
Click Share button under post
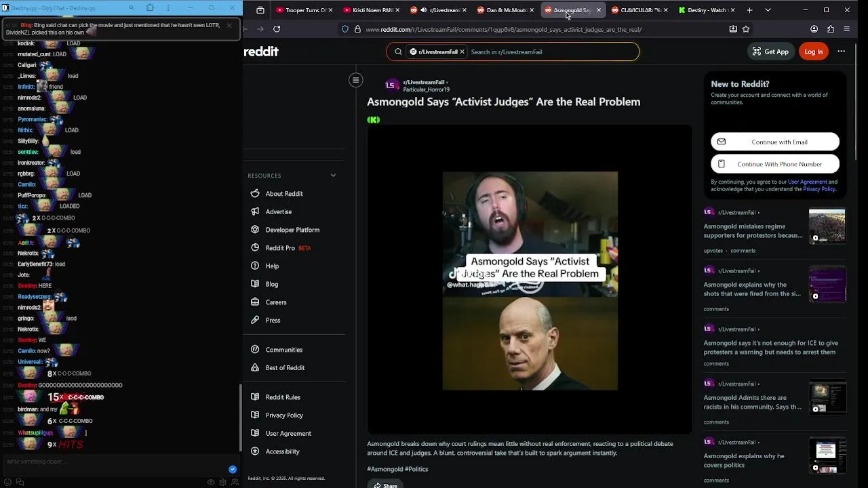384,485
